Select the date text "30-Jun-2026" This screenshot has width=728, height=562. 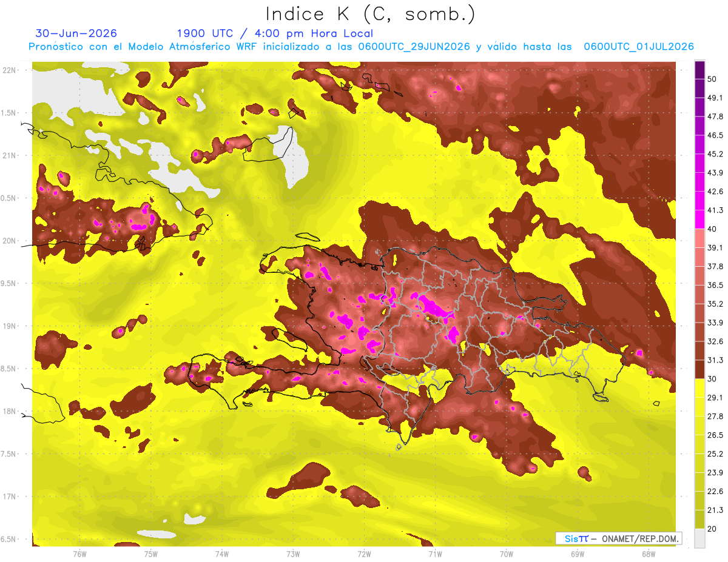point(76,33)
